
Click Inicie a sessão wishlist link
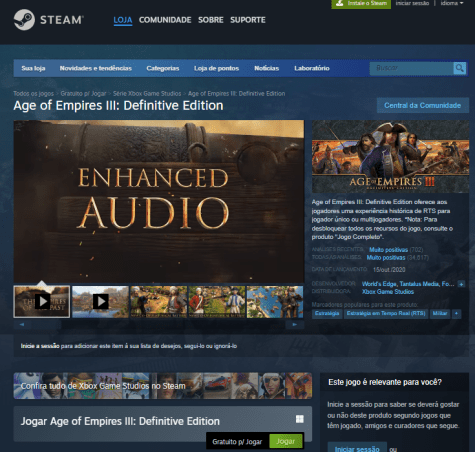pos(40,346)
